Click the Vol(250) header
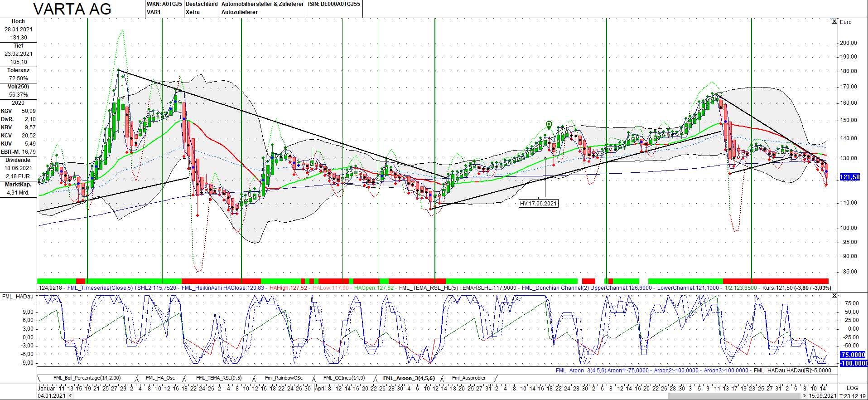The height and width of the screenshot is (400, 868). pos(18,87)
